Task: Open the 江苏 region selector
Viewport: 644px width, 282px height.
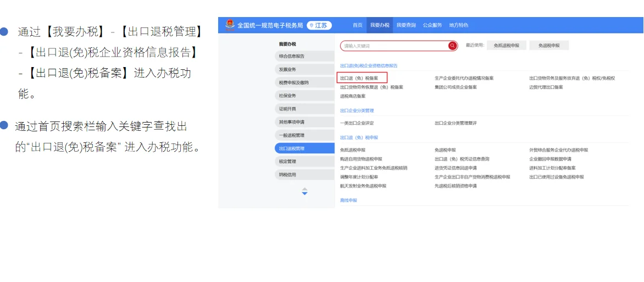Action: [x=319, y=25]
